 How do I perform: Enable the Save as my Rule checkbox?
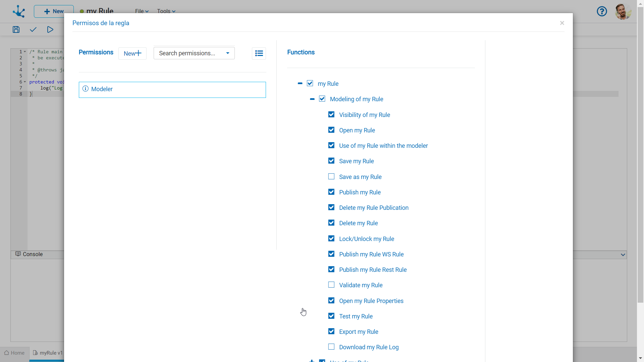click(331, 177)
